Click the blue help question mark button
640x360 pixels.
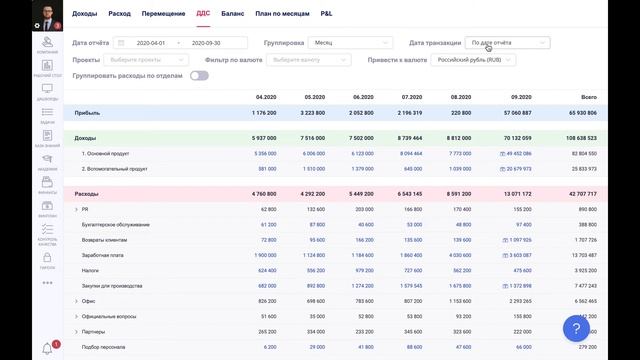(576, 328)
